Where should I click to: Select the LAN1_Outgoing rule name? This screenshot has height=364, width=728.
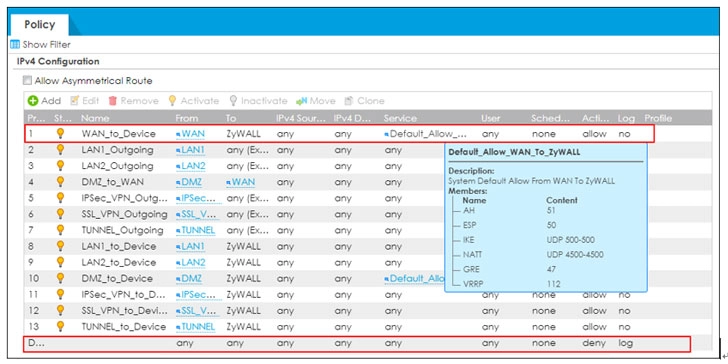pyautogui.click(x=117, y=150)
